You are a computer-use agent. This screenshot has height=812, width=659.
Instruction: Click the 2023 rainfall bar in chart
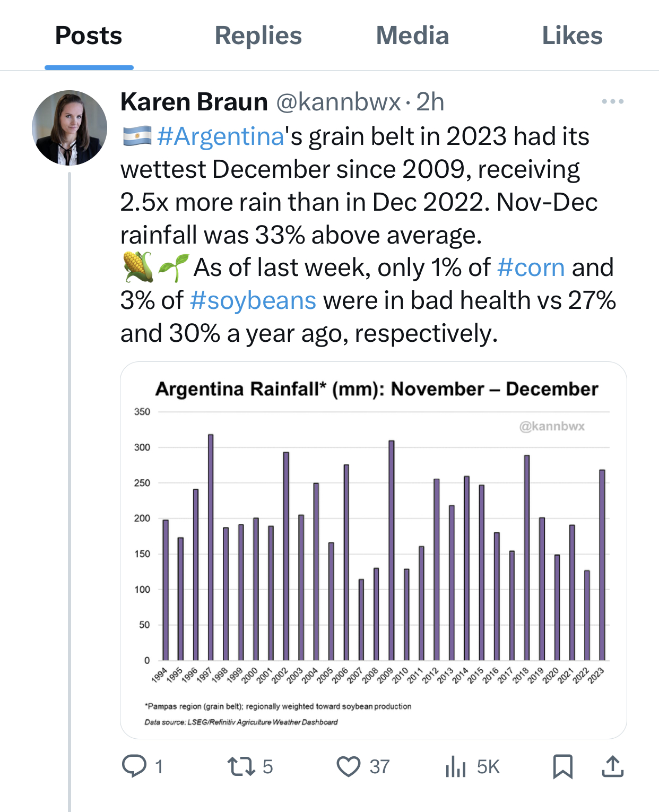602,565
